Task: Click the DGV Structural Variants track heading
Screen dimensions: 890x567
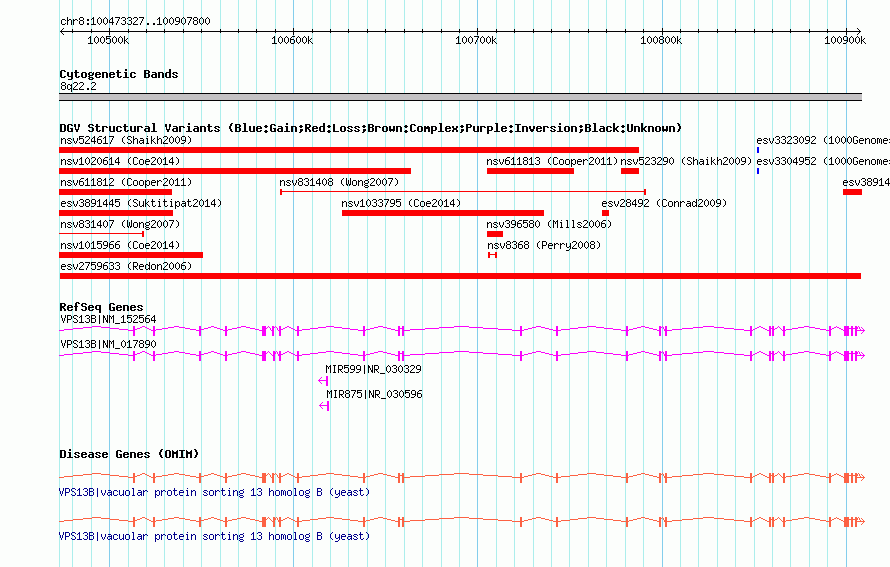Action: coord(370,128)
